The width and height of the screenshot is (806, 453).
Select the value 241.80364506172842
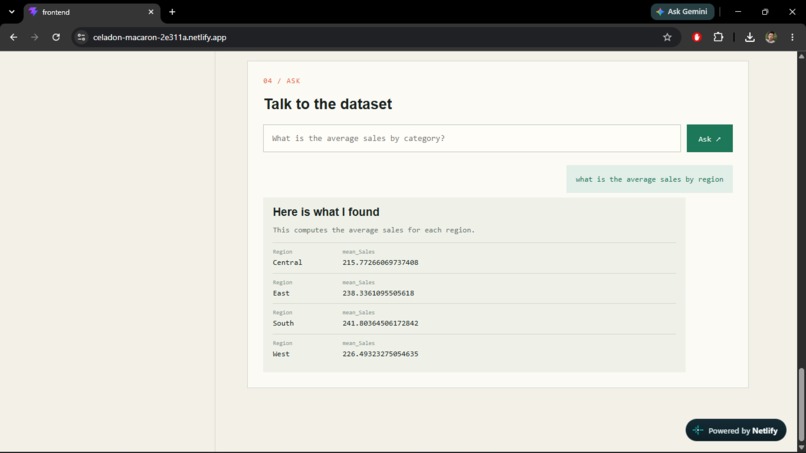tap(380, 323)
